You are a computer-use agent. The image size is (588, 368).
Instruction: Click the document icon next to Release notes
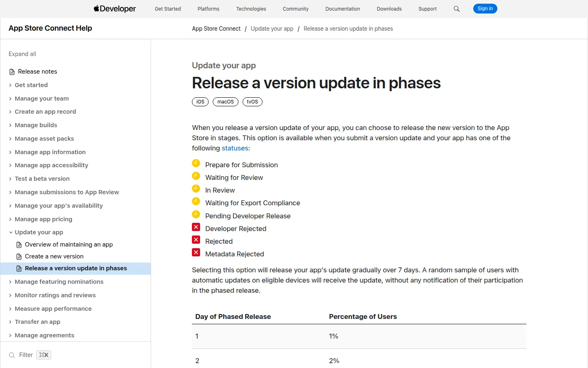pyautogui.click(x=12, y=72)
